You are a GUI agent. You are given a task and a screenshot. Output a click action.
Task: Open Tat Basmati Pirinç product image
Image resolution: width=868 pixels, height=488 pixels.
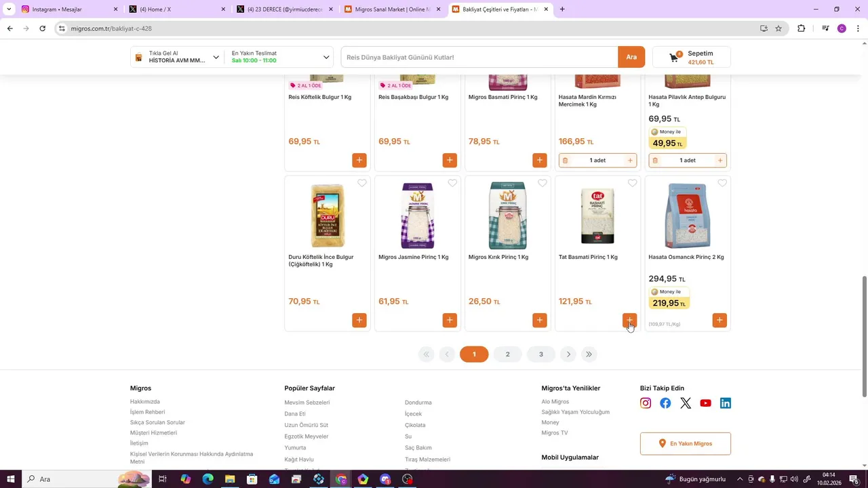pyautogui.click(x=597, y=216)
